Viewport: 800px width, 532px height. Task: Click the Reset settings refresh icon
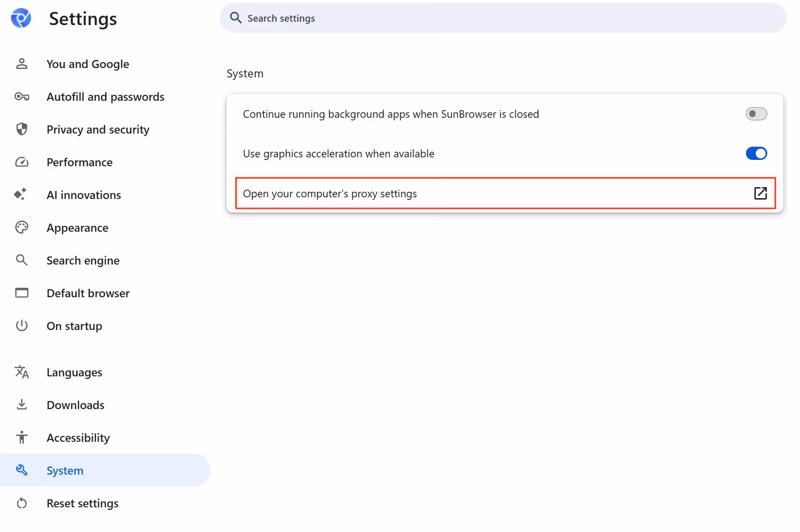tap(21, 503)
